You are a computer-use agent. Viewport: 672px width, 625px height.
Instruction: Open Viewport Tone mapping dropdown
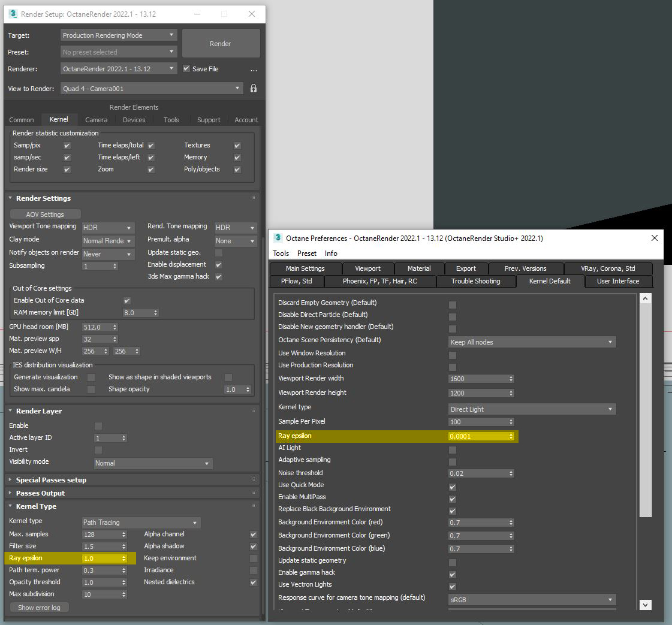click(108, 228)
